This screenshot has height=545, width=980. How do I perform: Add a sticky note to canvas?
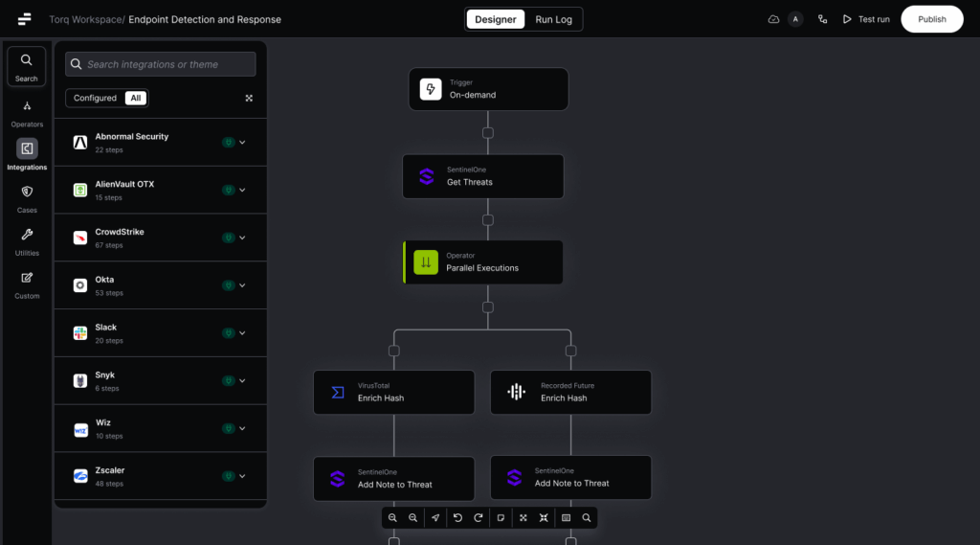[x=501, y=518]
